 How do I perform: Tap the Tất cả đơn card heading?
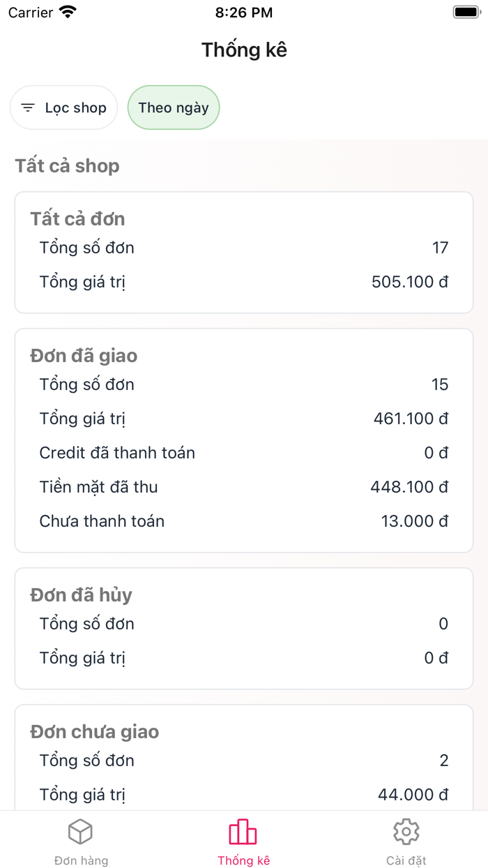point(77,219)
